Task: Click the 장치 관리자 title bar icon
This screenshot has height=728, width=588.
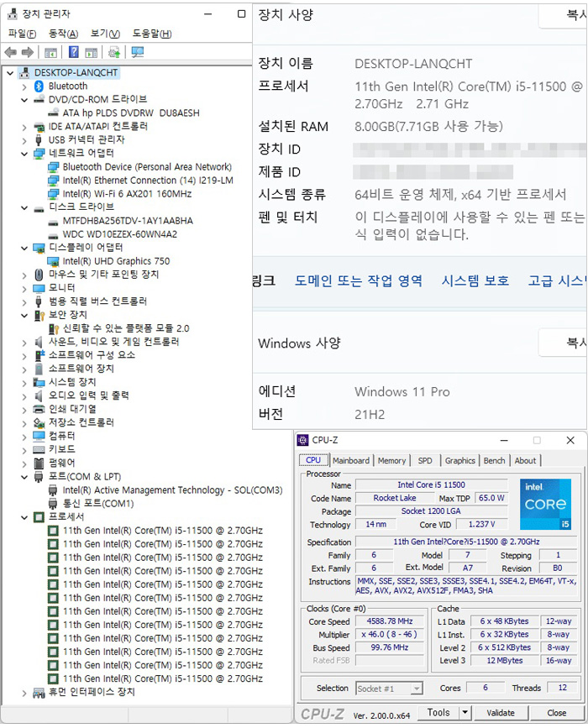Action: pos(13,14)
